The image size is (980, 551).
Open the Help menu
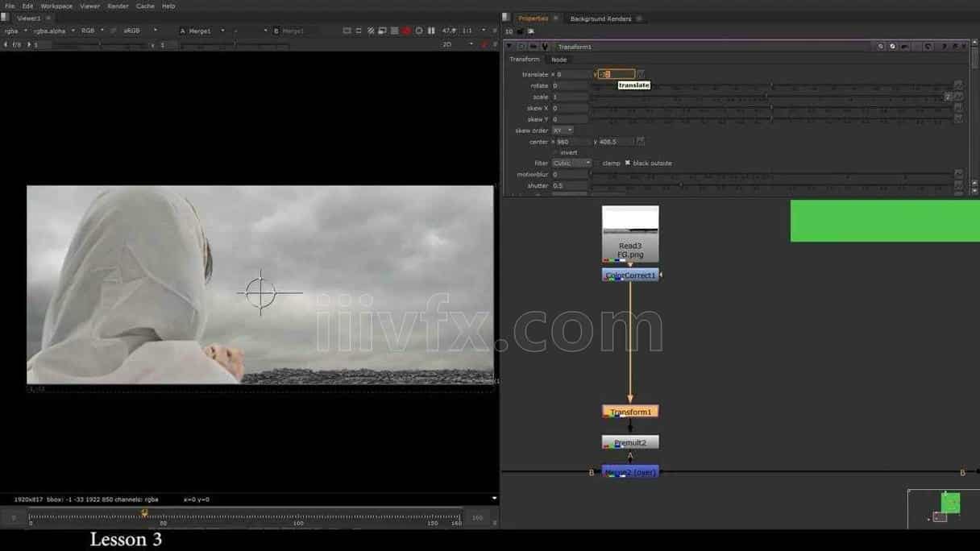click(168, 6)
